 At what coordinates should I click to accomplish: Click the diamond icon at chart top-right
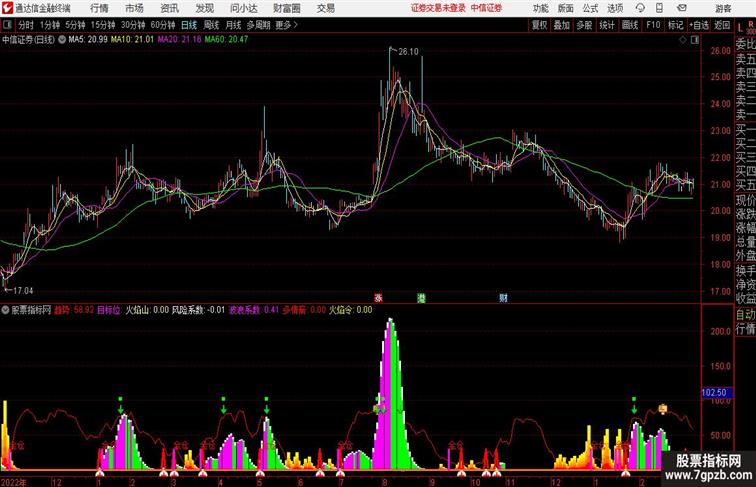(683, 40)
